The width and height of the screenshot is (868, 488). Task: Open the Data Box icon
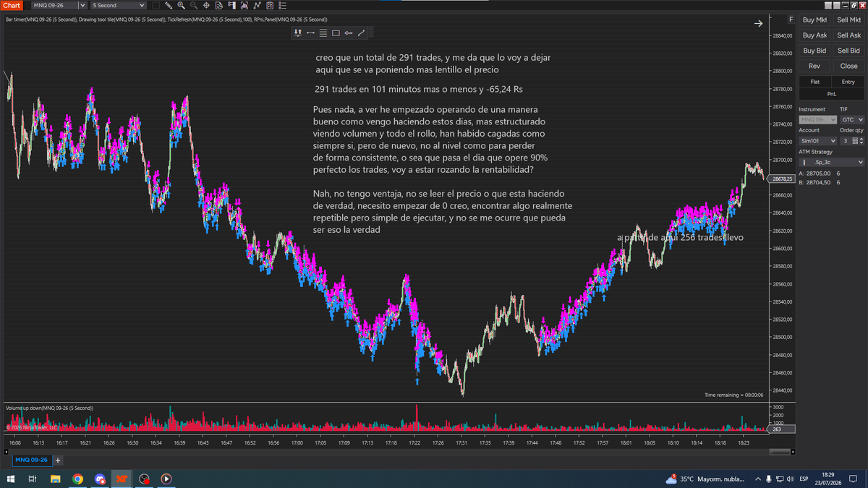coord(219,5)
